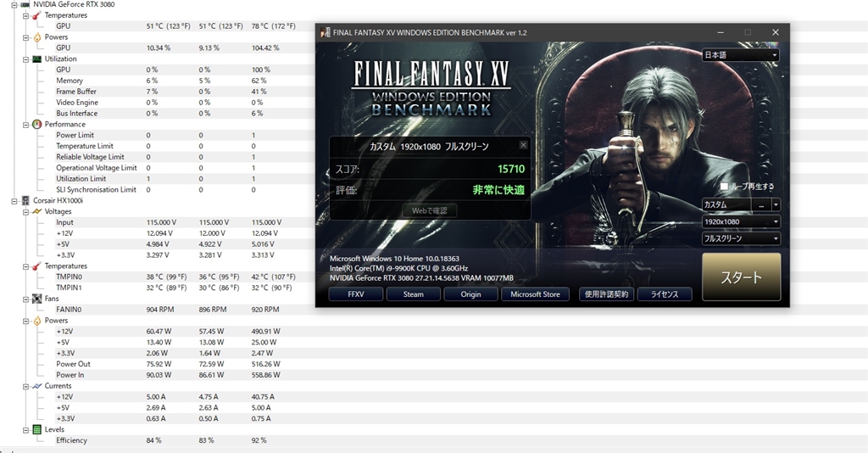The height and width of the screenshot is (453, 868).
Task: Collapse the Voltages node
Action: tap(25, 211)
